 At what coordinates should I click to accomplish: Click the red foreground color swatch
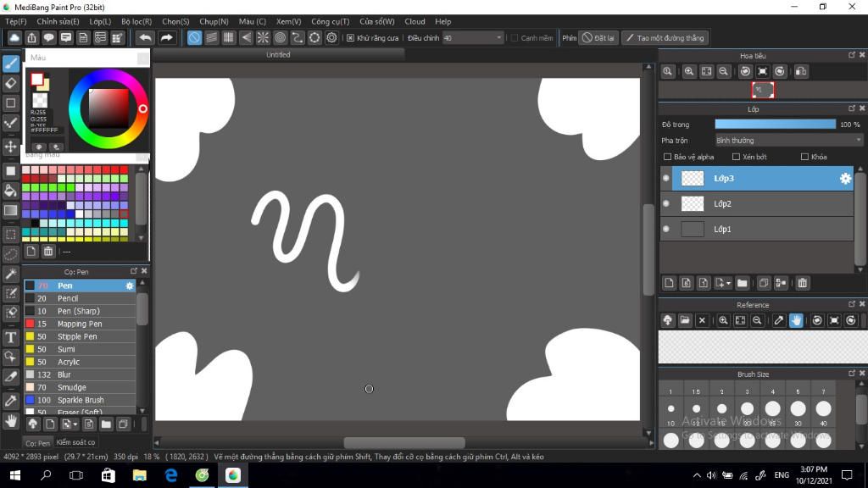point(37,80)
